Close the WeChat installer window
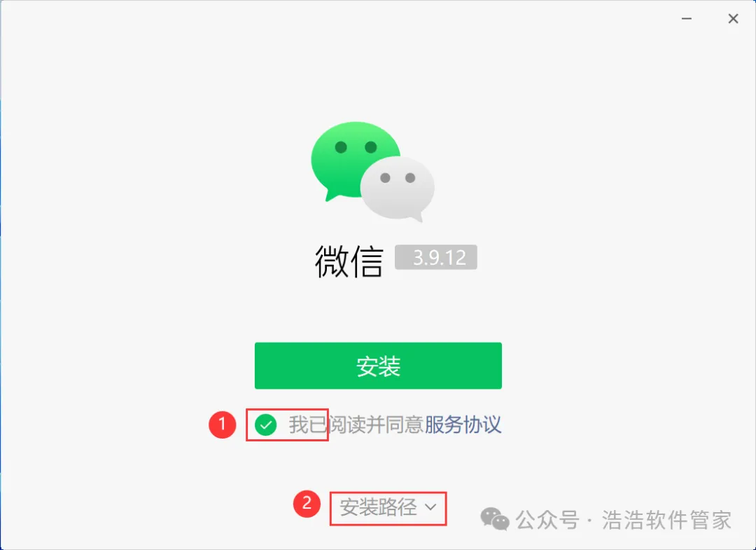The image size is (756, 550). (733, 19)
